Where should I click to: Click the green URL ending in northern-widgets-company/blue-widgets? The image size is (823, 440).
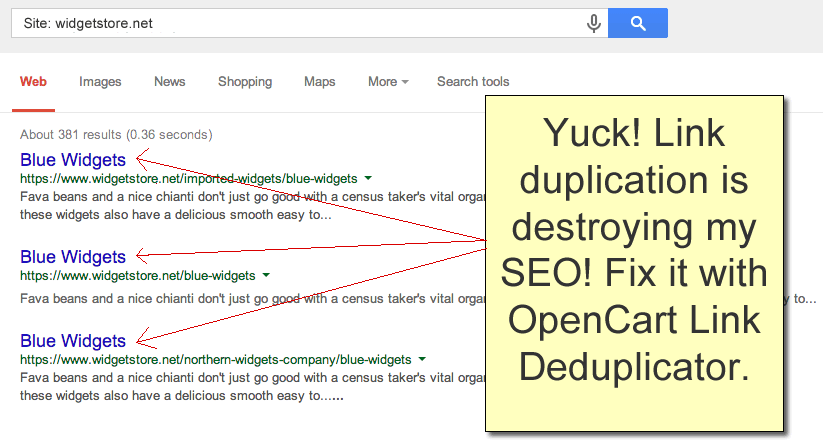coord(215,360)
